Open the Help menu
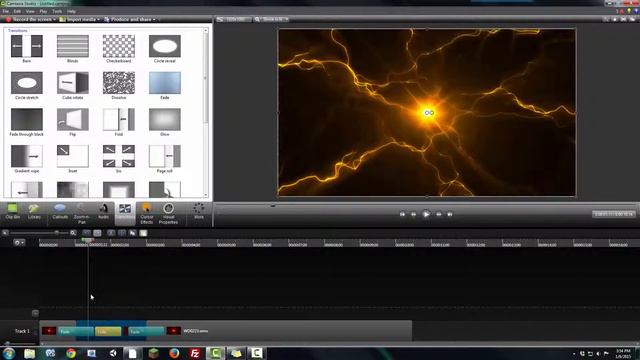This screenshot has width=640, height=360. 71,11
